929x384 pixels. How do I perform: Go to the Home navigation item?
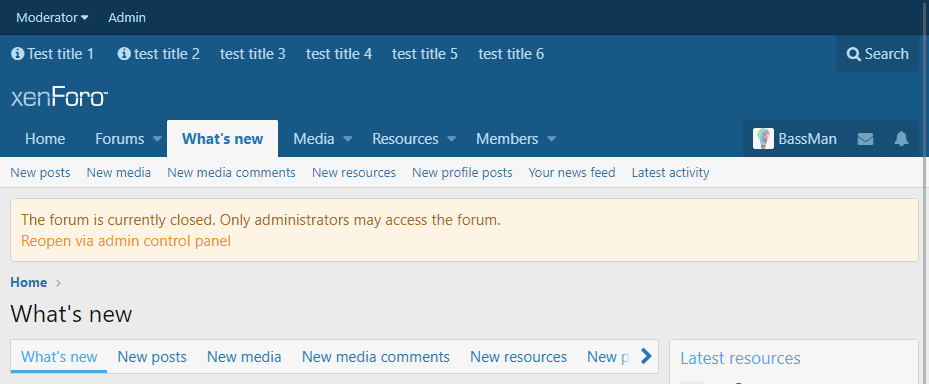(45, 139)
